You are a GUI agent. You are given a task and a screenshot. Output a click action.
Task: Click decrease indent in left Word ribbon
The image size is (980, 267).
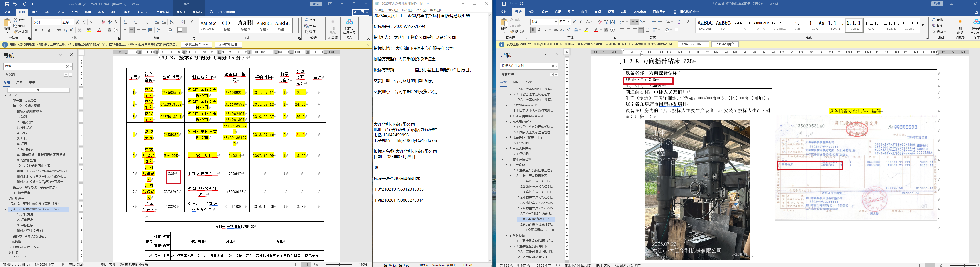[x=157, y=22]
